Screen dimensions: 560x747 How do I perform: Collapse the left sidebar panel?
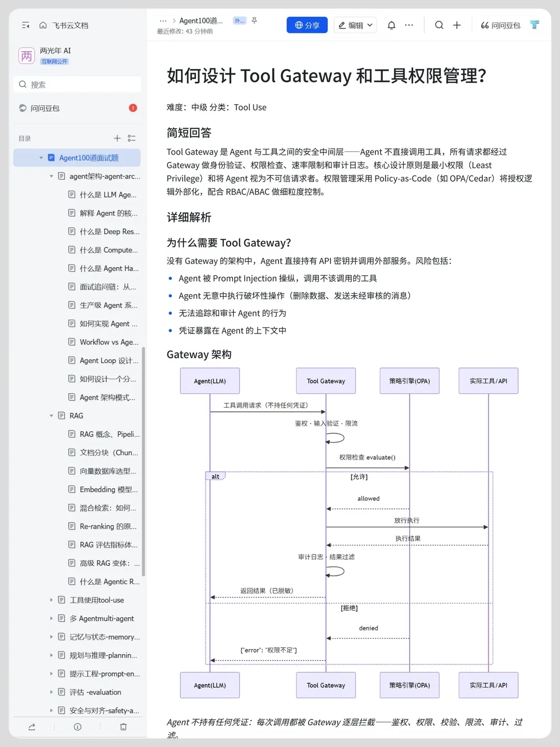pos(26,25)
